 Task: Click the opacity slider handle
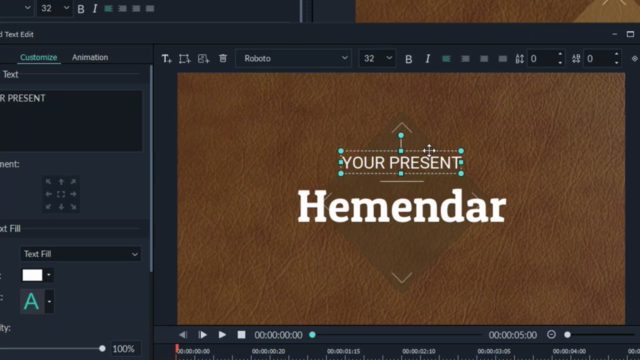point(102,349)
